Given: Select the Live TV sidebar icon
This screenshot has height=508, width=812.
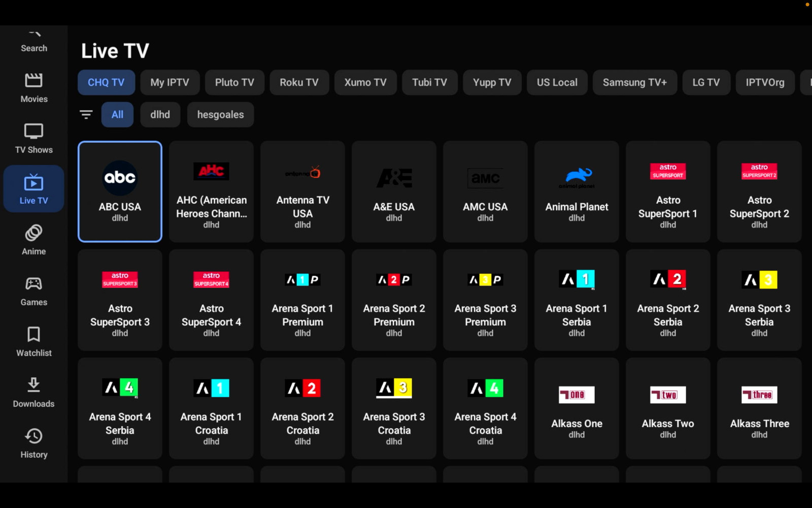Looking at the screenshot, I should coord(33,182).
